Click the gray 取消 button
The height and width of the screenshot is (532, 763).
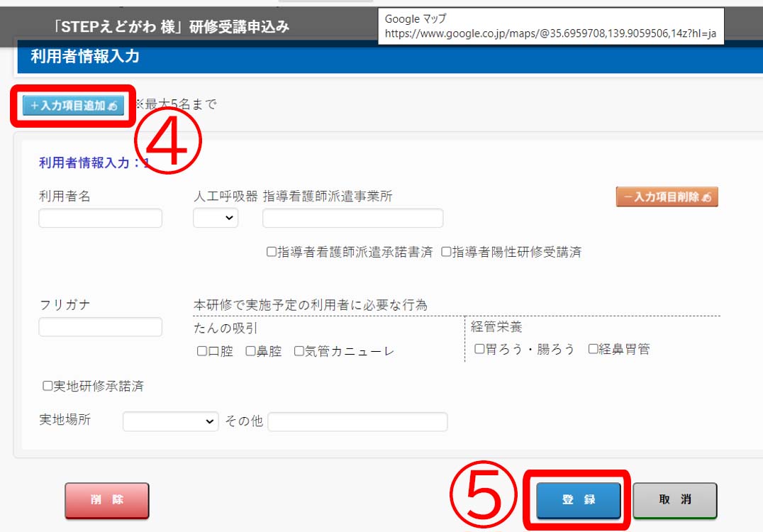tap(675, 500)
